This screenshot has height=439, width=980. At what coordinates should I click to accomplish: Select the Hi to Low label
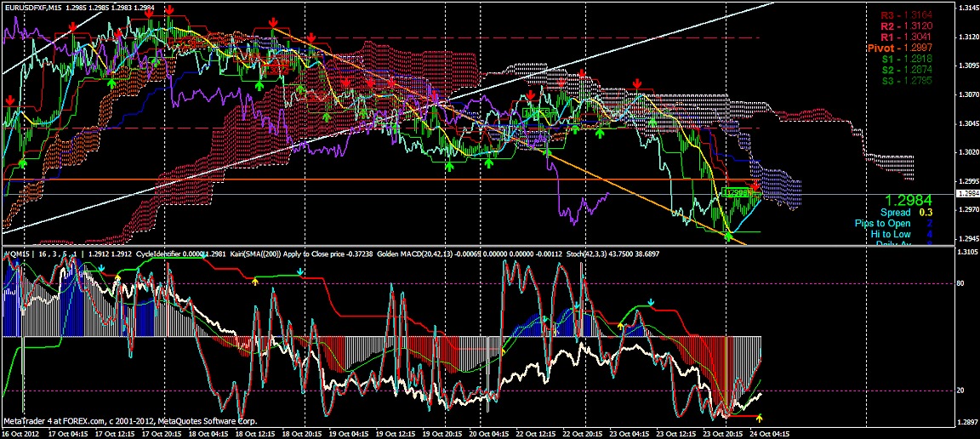tap(896, 234)
